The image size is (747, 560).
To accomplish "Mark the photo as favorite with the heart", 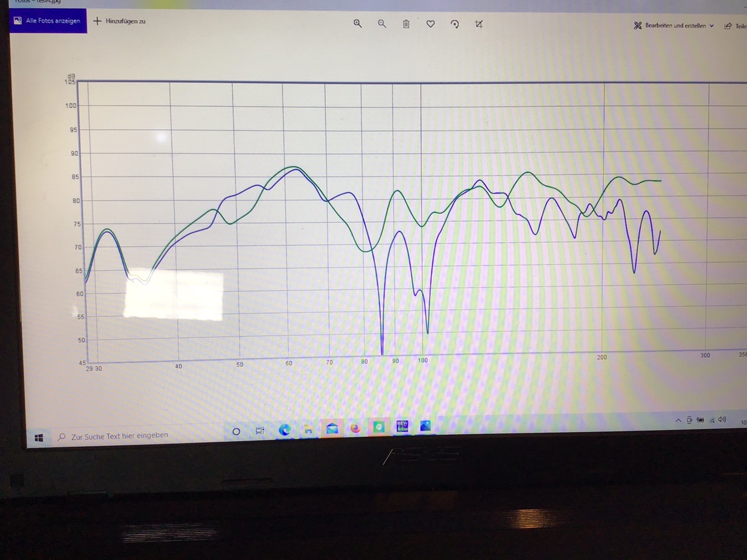I will pos(431,24).
